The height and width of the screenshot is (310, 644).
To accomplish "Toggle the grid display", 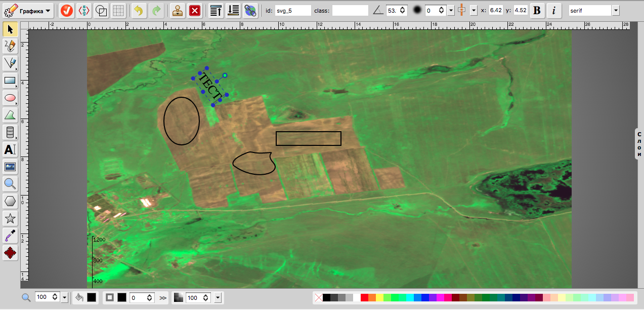I will 118,10.
